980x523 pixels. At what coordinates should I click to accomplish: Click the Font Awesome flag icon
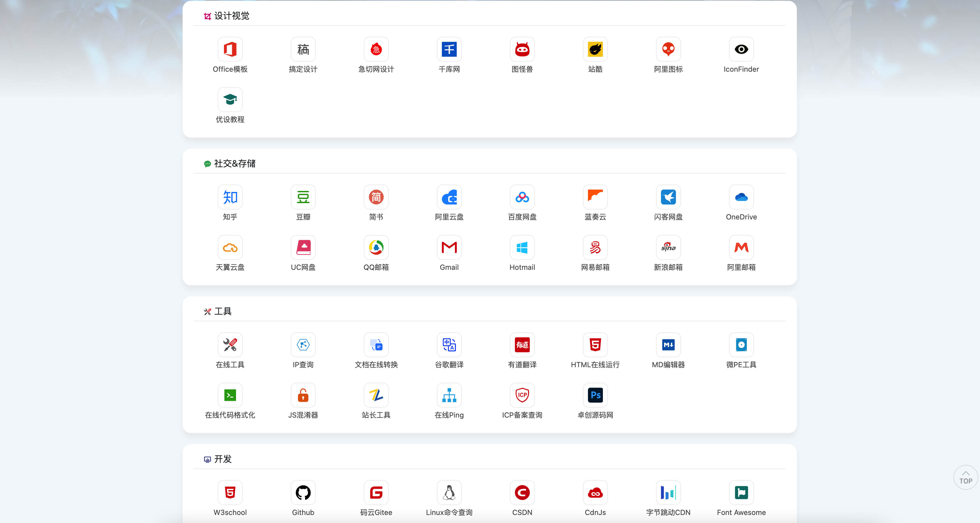(x=741, y=493)
